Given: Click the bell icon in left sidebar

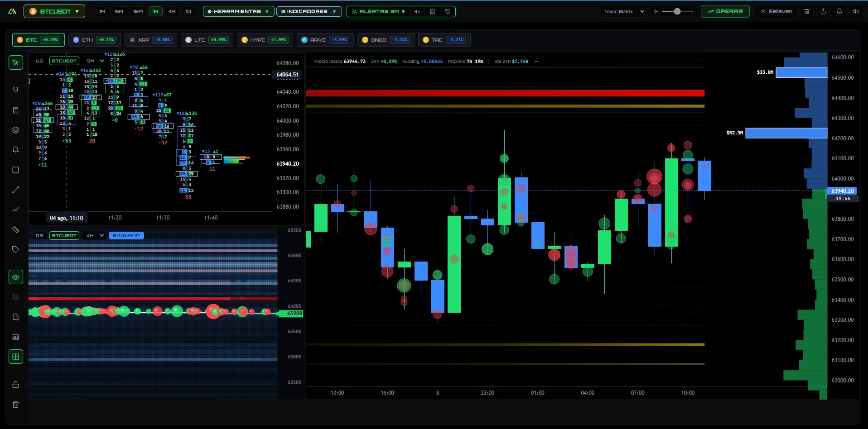Looking at the screenshot, I should pos(16,150).
